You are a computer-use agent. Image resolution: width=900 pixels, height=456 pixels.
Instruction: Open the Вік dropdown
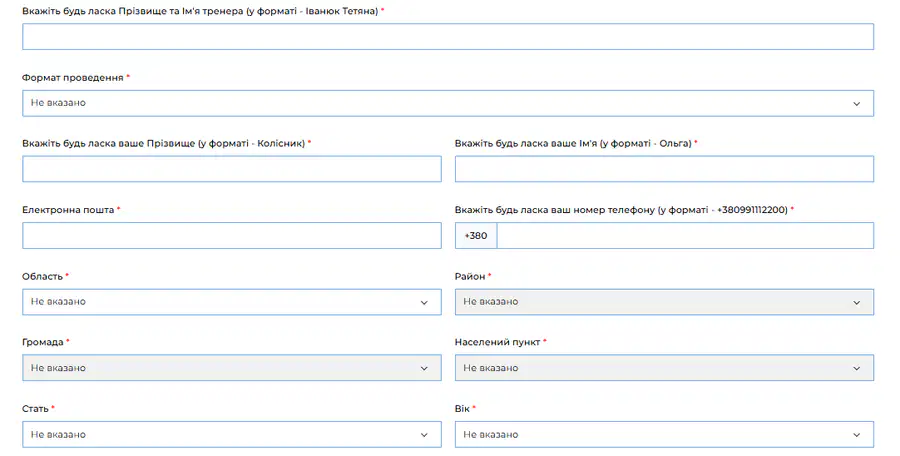click(664, 434)
